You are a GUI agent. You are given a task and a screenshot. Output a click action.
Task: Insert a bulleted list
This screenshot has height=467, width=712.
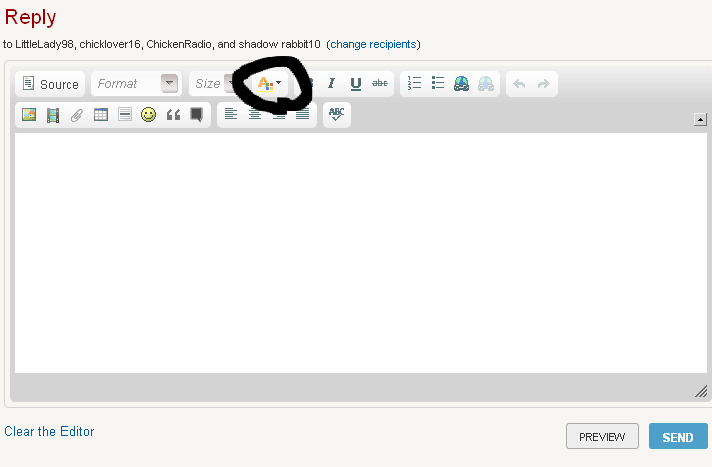pyautogui.click(x=438, y=84)
